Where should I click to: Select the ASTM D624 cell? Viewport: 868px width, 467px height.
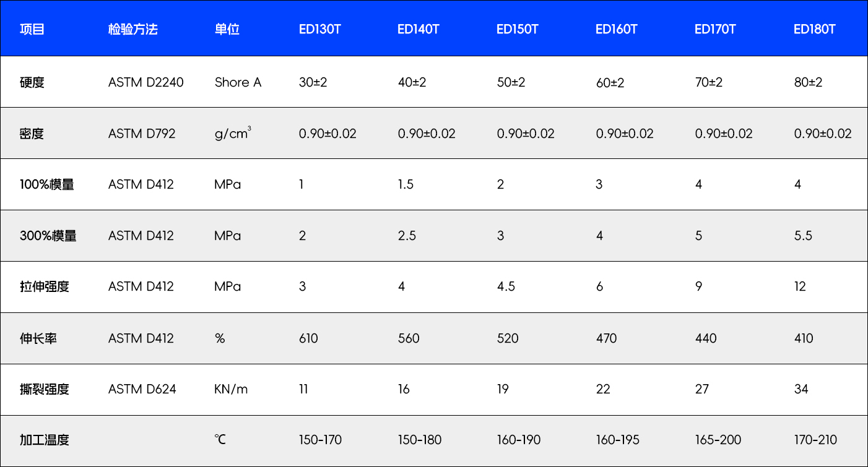(x=142, y=389)
